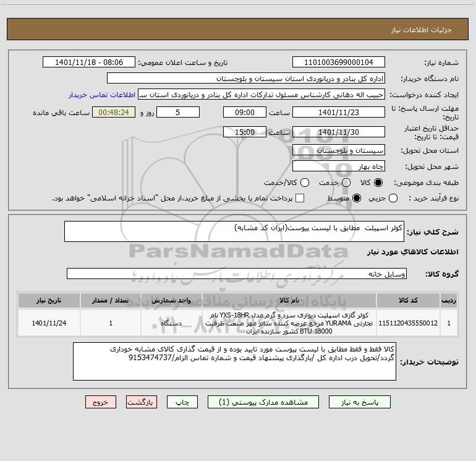Click the واحد شمارش column header

coord(171,301)
